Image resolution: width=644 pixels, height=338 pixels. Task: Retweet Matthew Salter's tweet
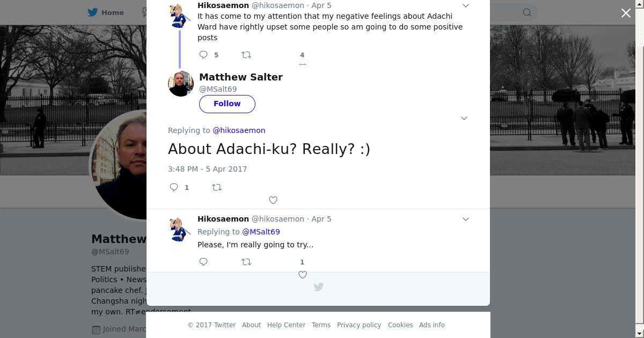(217, 187)
